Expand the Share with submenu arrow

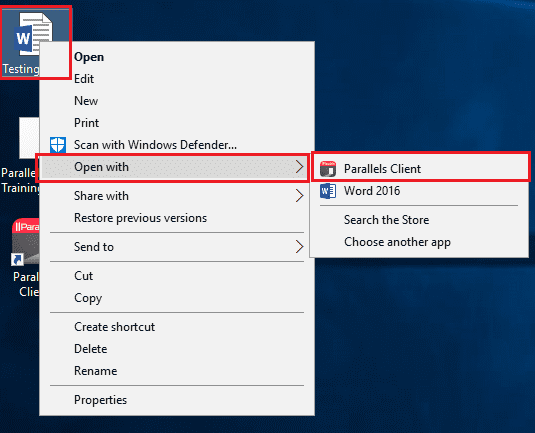[x=299, y=196]
